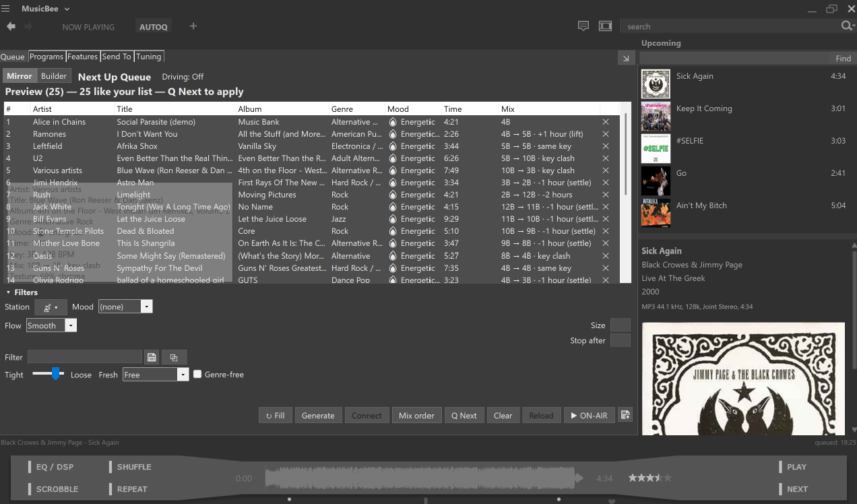
Task: Open the MusicBee hamburger menu
Action: pos(5,9)
